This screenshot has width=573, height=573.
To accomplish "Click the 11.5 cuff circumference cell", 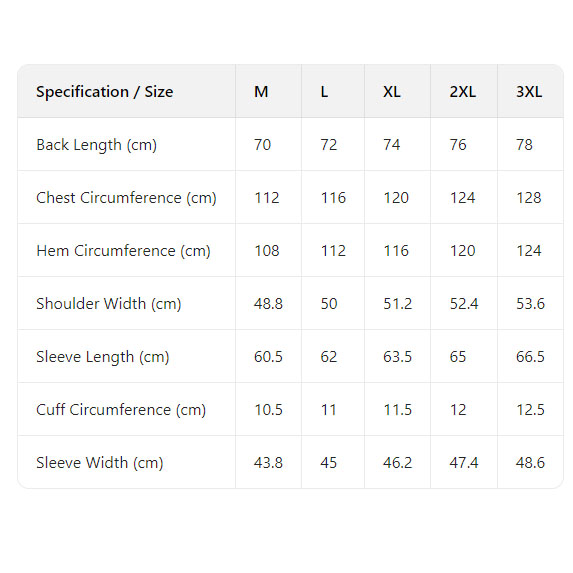I will (398, 410).
